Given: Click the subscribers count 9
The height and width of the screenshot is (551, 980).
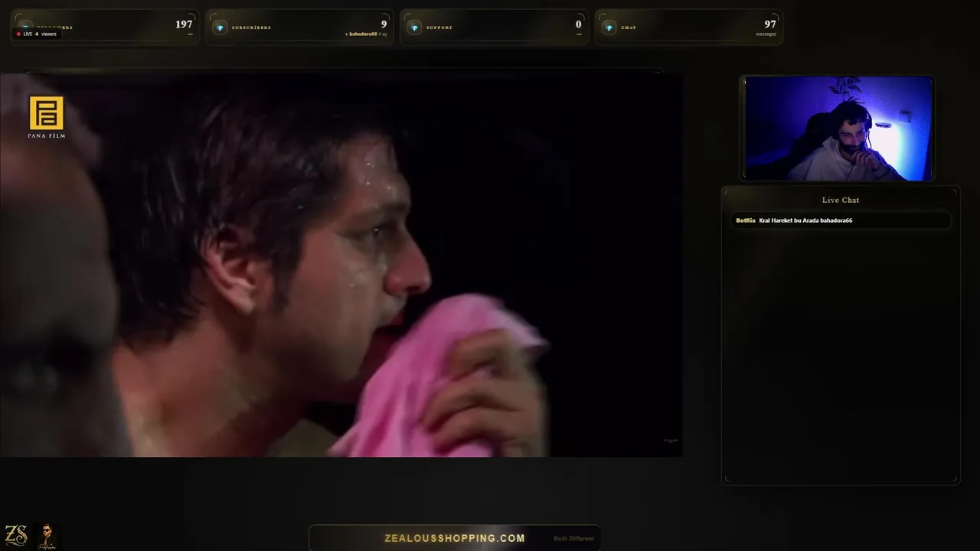Looking at the screenshot, I should pos(384,24).
